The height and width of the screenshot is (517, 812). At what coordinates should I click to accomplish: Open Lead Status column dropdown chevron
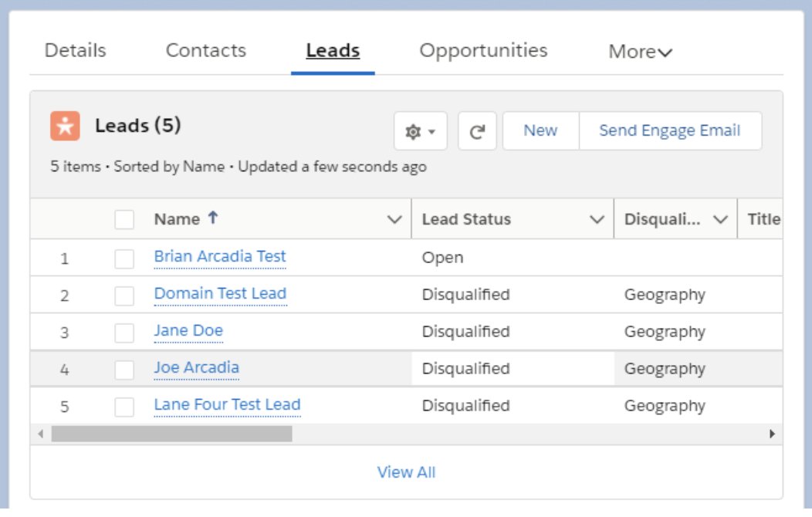(x=597, y=219)
